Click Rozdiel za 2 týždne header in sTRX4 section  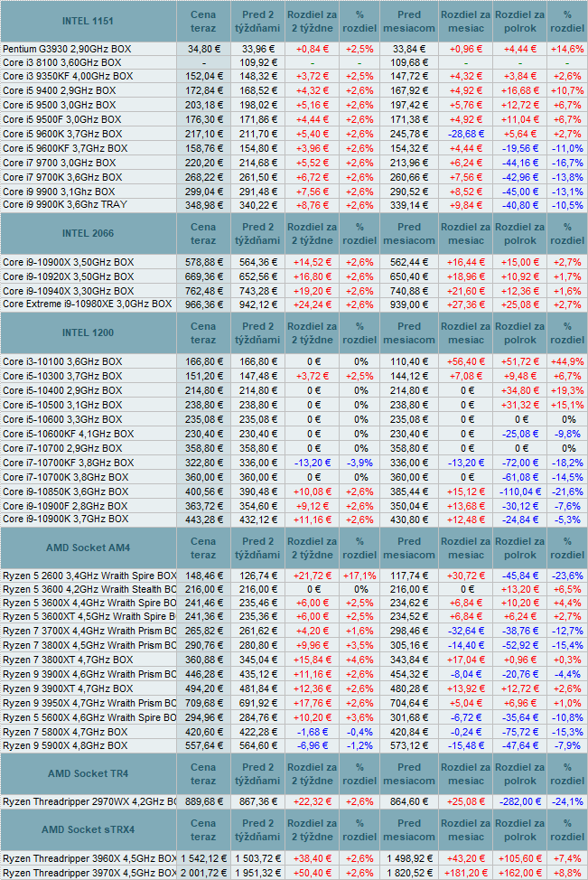(x=312, y=829)
